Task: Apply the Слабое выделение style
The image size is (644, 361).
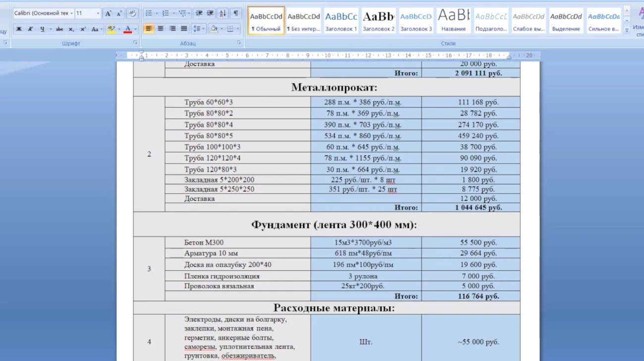Action: coord(529,21)
